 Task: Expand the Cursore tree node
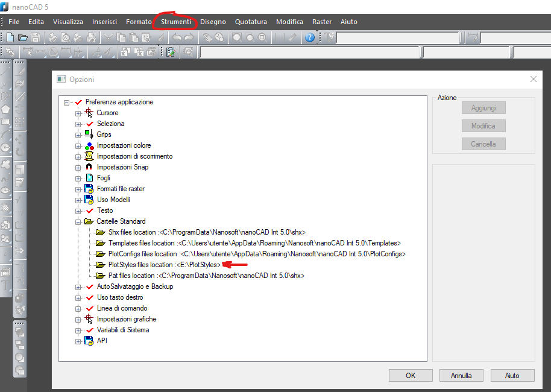click(x=78, y=113)
